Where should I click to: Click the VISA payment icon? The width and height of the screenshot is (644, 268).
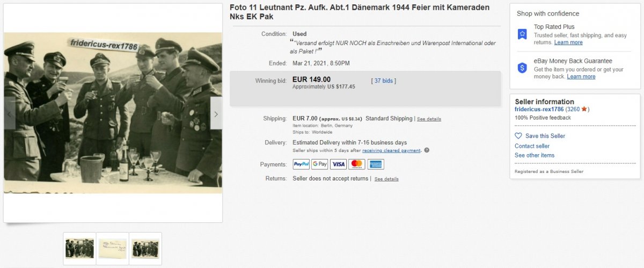[338, 164]
